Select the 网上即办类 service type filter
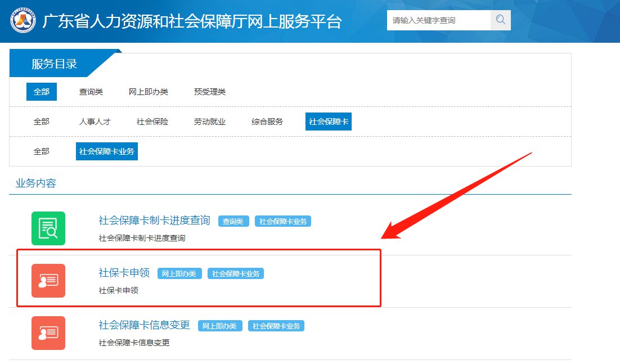The width and height of the screenshot is (620, 364). [149, 92]
